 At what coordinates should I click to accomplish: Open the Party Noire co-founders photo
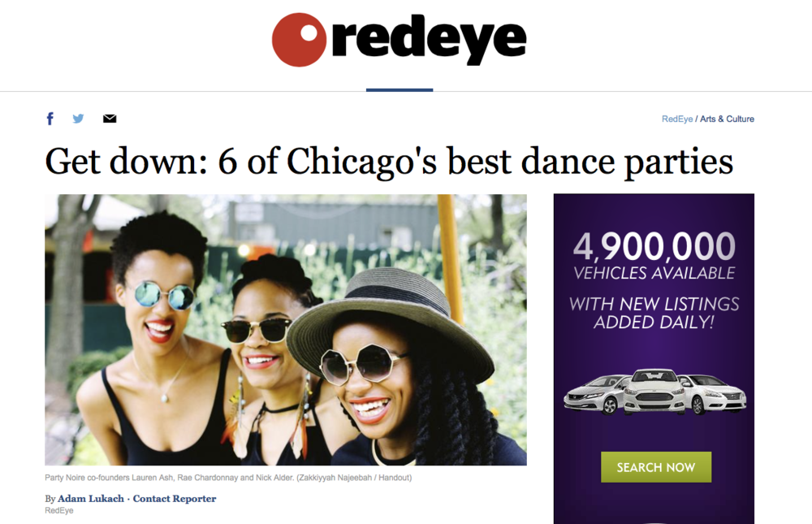(x=286, y=330)
